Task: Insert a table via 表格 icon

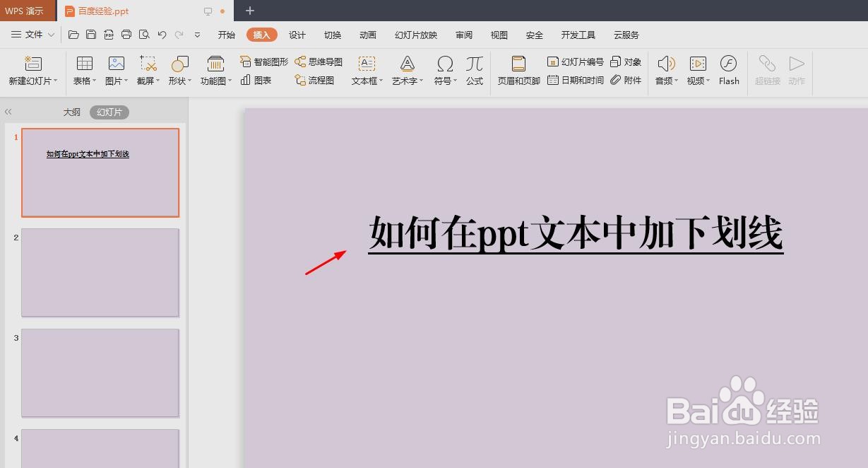Action: 85,64
